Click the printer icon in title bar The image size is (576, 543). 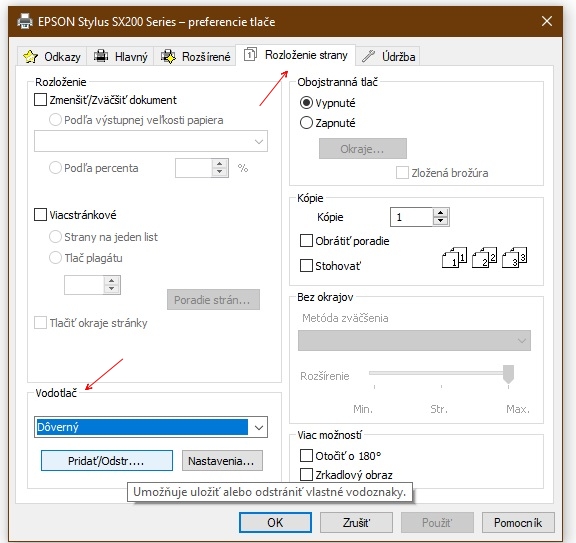pos(25,21)
